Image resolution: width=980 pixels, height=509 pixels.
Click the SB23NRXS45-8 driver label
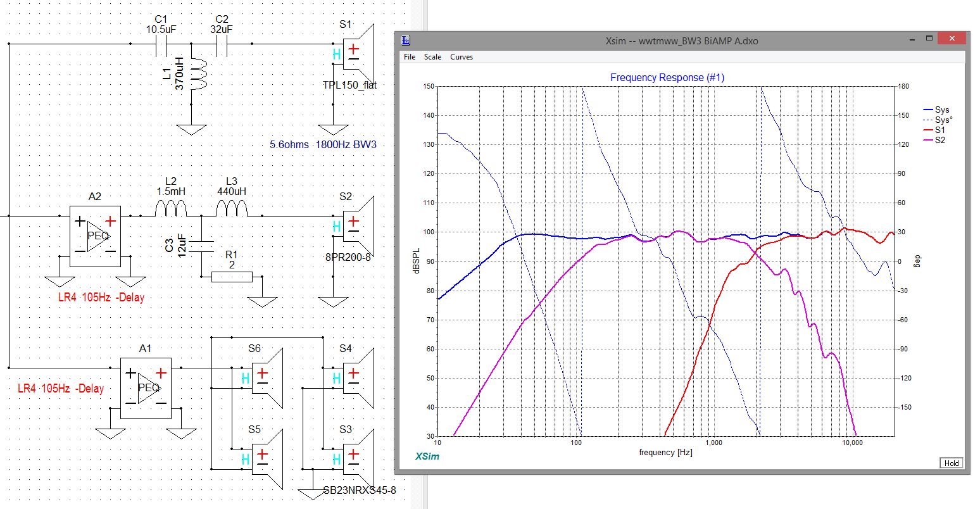tap(360, 490)
